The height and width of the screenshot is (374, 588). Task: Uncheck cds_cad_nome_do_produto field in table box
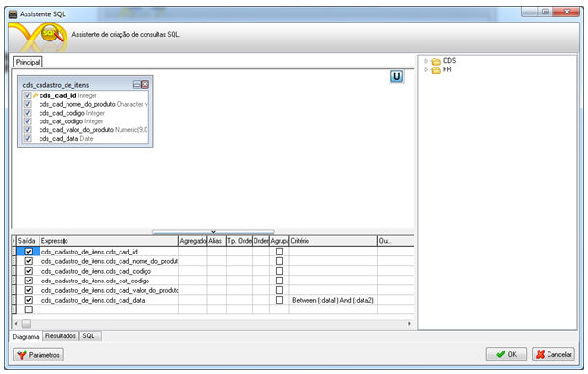pyautogui.click(x=27, y=104)
